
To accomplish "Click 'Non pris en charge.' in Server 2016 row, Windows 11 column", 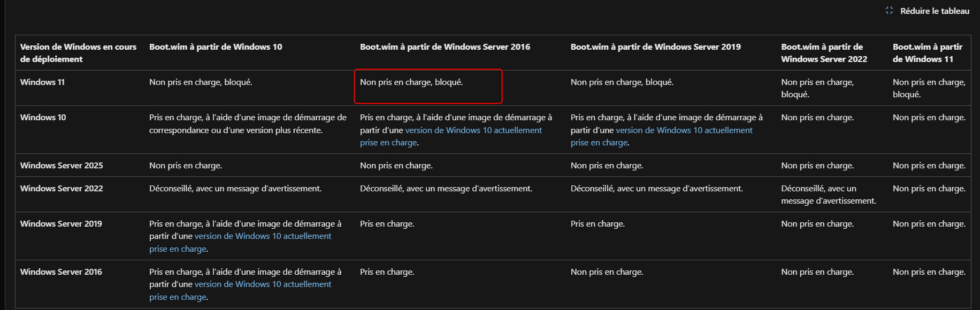I will tap(929, 272).
